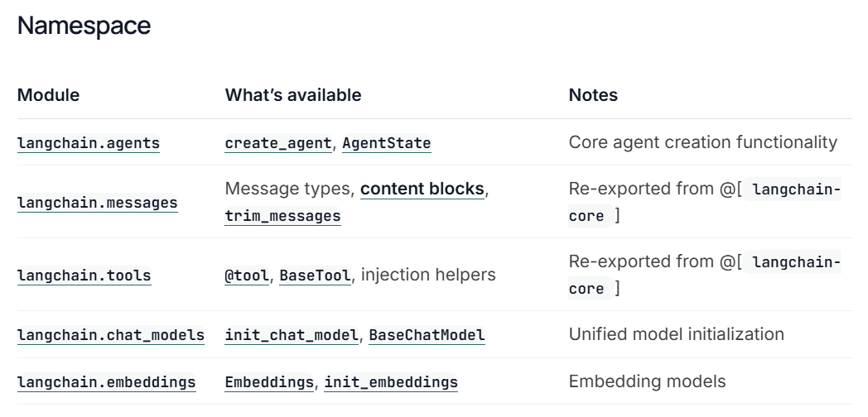The image size is (868, 417).
Task: Click the init_chat_model link
Action: pos(292,335)
